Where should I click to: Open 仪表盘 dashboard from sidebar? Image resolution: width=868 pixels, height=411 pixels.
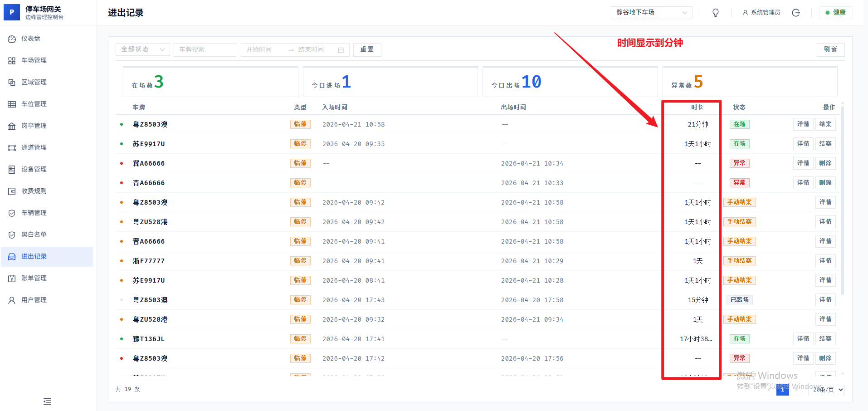(x=31, y=39)
